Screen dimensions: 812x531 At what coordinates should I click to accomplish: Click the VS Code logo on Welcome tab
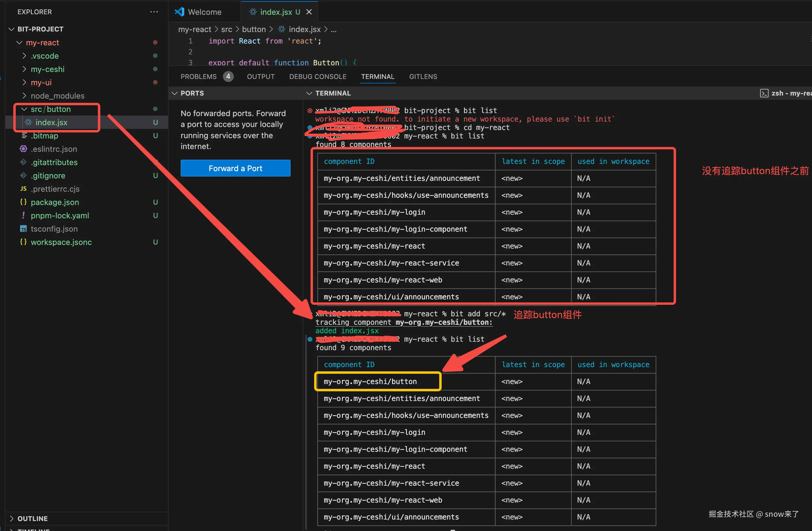tap(179, 12)
